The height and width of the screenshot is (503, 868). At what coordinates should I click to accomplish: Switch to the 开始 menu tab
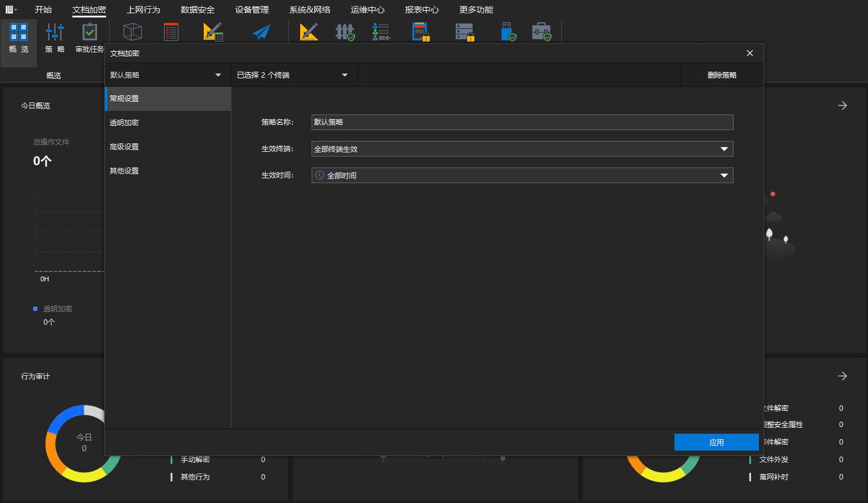[x=43, y=10]
